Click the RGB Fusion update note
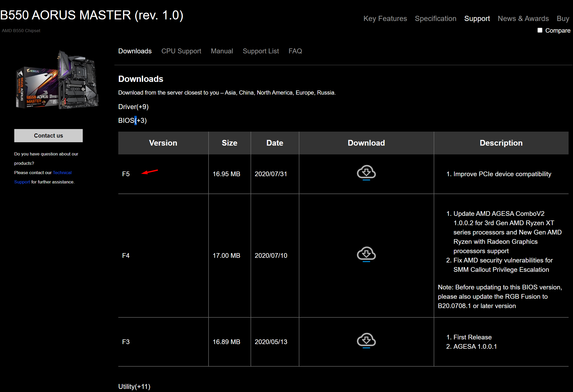This screenshot has height=392, width=573. pyautogui.click(x=500, y=297)
